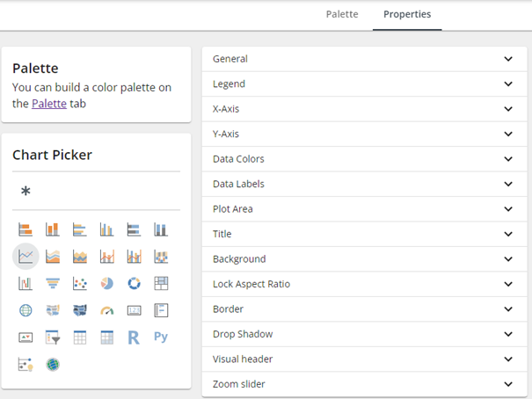Expand the Data Colors section
This screenshot has width=532, height=399.
pos(364,159)
